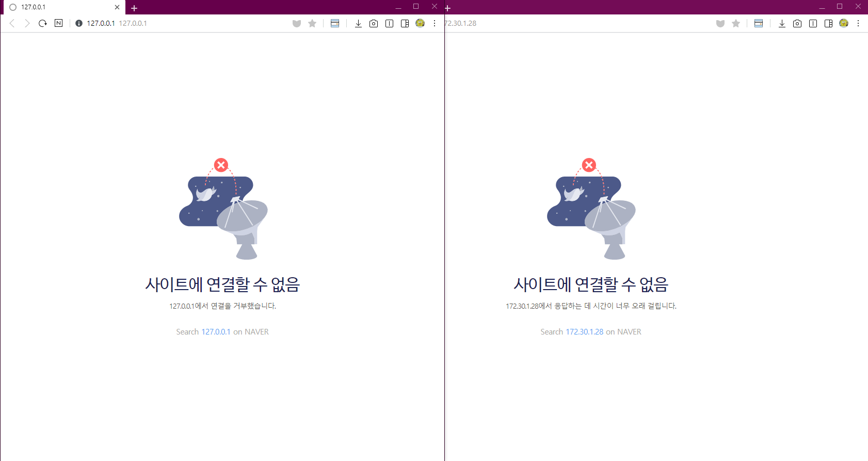Screen dimensions: 868x461
Task: Open the three-dot menu in right window
Action: [x=858, y=23]
